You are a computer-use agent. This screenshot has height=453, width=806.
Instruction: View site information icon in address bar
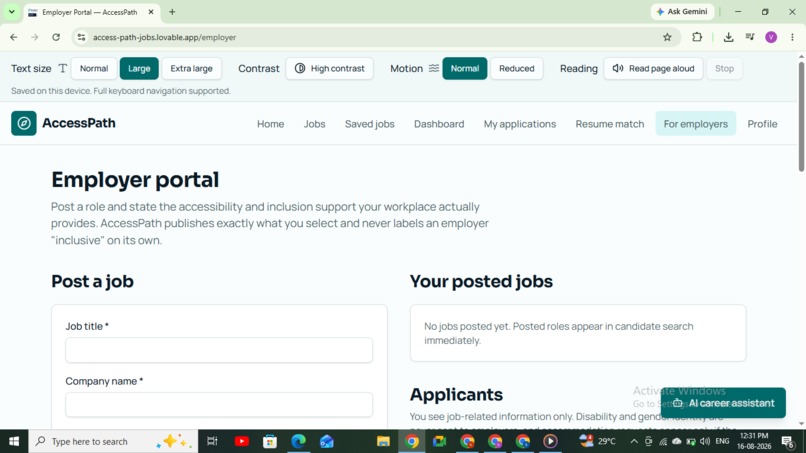click(81, 37)
